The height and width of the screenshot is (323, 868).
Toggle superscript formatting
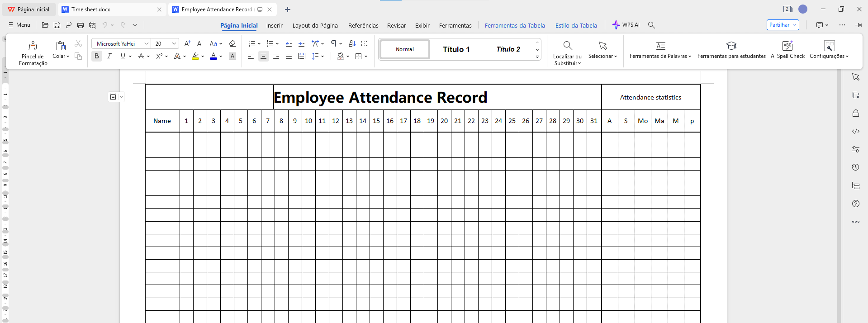point(159,56)
